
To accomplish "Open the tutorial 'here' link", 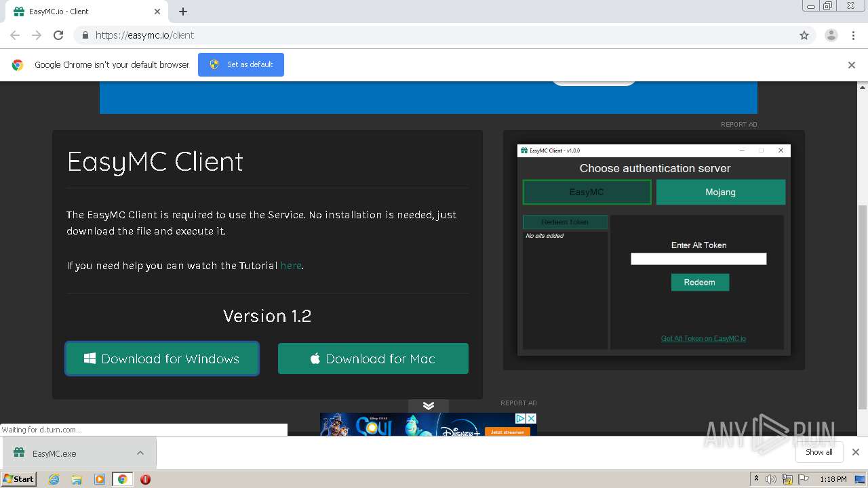I will pyautogui.click(x=291, y=266).
